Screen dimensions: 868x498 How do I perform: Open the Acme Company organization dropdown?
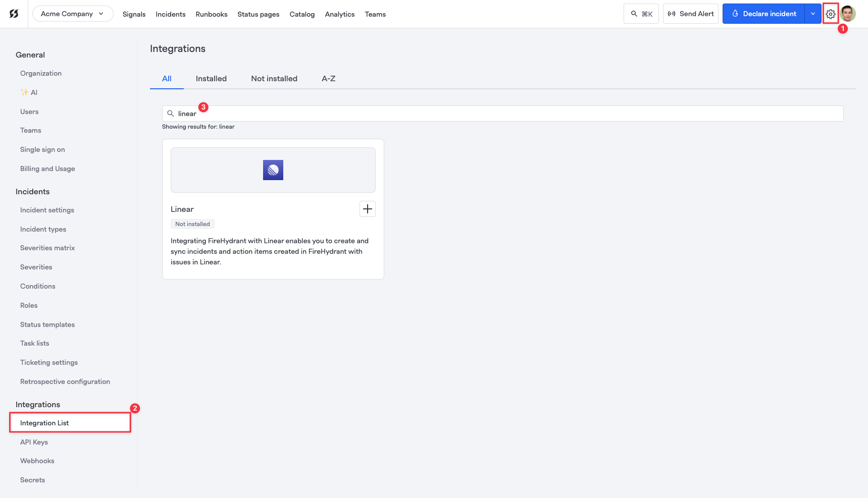click(x=73, y=14)
